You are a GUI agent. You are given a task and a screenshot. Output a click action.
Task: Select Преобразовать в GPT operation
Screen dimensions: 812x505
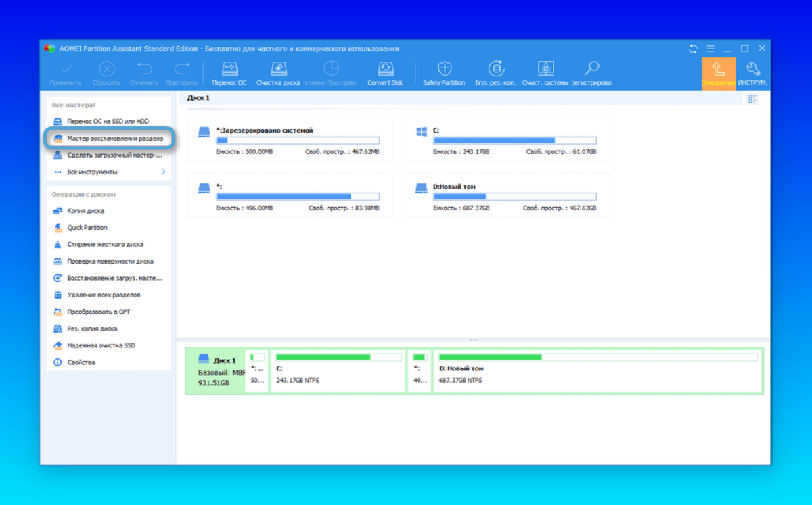(x=108, y=312)
